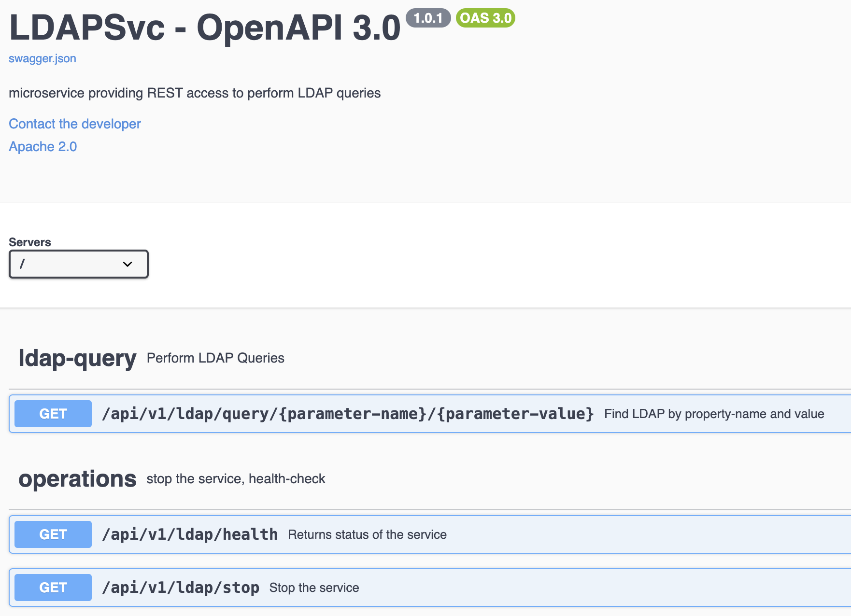Click the GET badge on the ldap query endpoint
The height and width of the screenshot is (616, 851).
click(x=53, y=414)
